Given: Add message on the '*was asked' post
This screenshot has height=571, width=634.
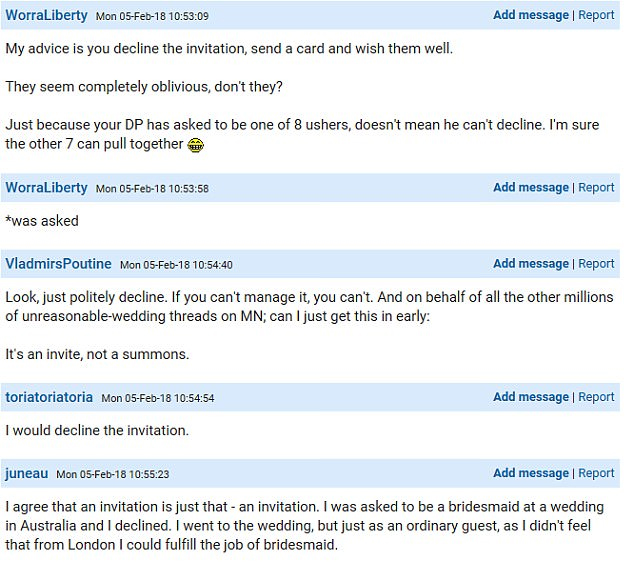Looking at the screenshot, I should [x=531, y=188].
